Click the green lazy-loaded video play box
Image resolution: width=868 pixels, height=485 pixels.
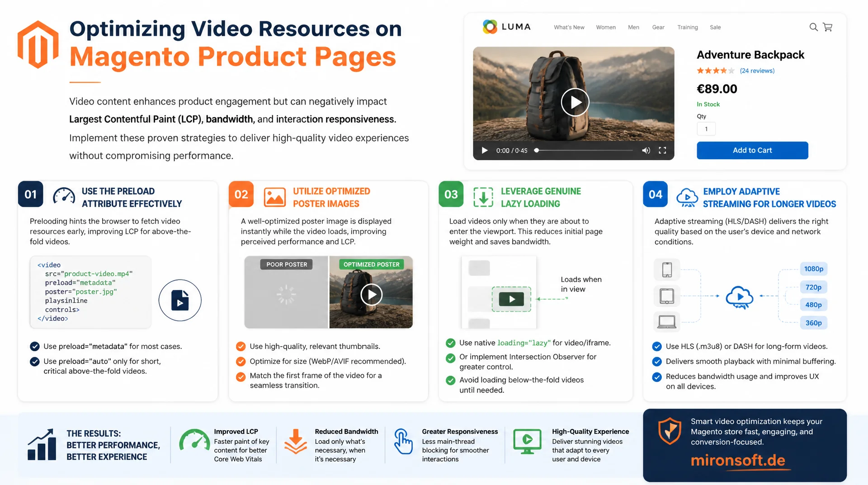[x=511, y=299]
